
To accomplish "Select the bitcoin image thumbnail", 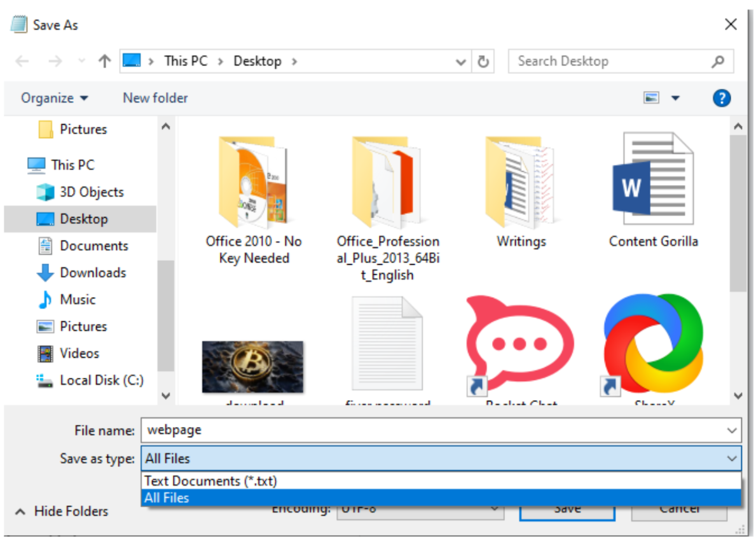I will point(252,366).
